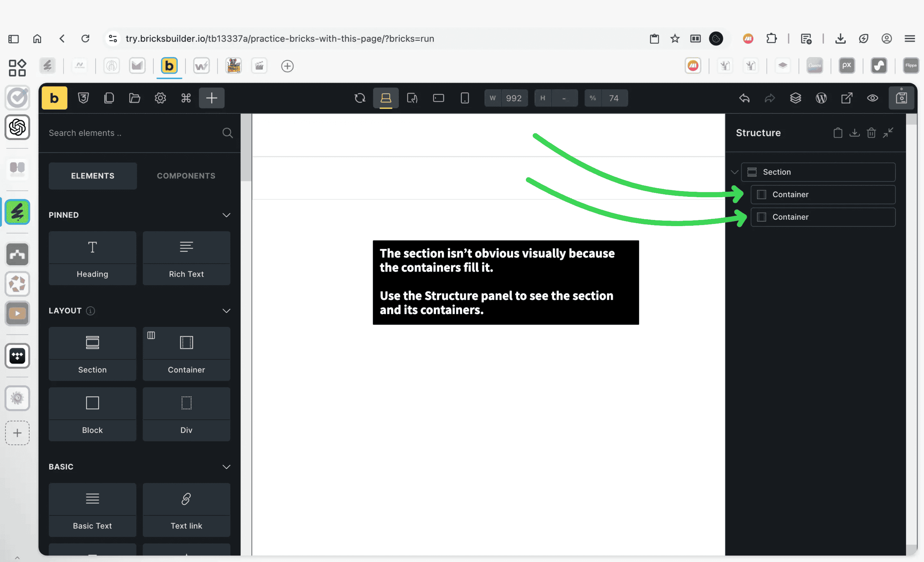The height and width of the screenshot is (562, 924).
Task: Click the undo arrow in toolbar
Action: click(x=744, y=98)
